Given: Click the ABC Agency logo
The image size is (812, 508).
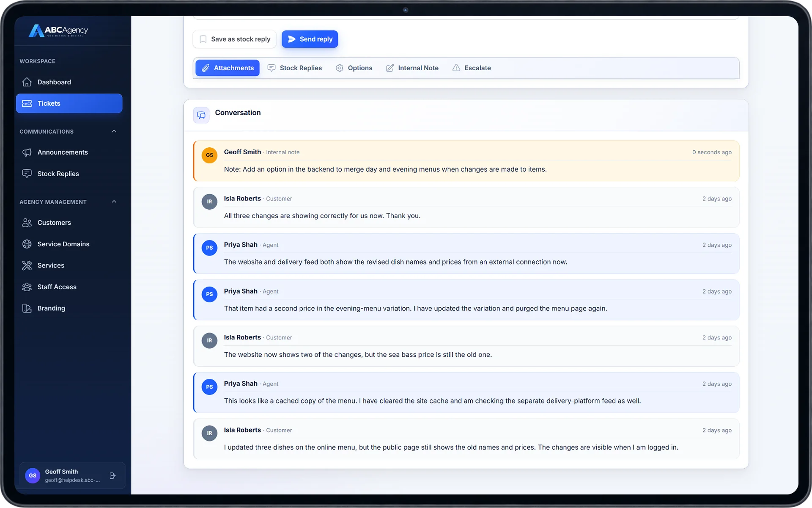Looking at the screenshot, I should [x=58, y=30].
